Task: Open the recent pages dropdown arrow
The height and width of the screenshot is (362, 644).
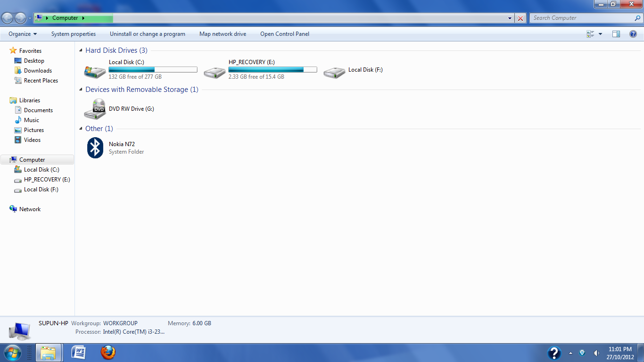Action: click(30, 18)
